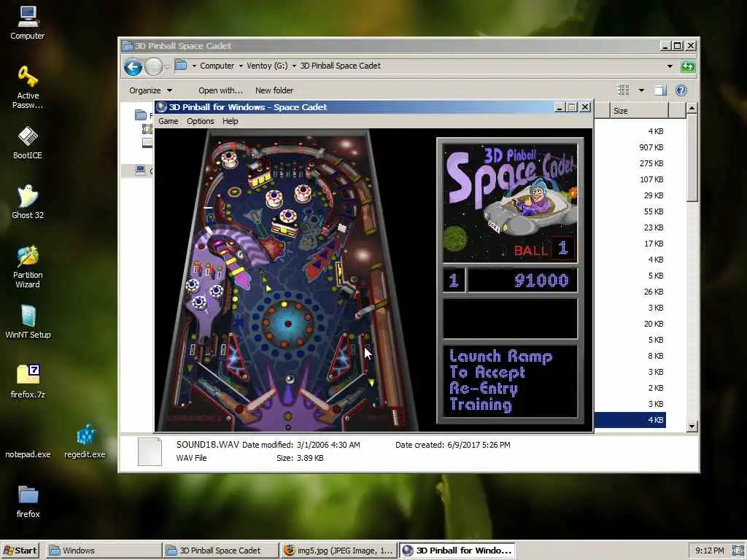Open Partition Wizard desktop icon
Image resolution: width=747 pixels, height=560 pixels.
point(28,267)
